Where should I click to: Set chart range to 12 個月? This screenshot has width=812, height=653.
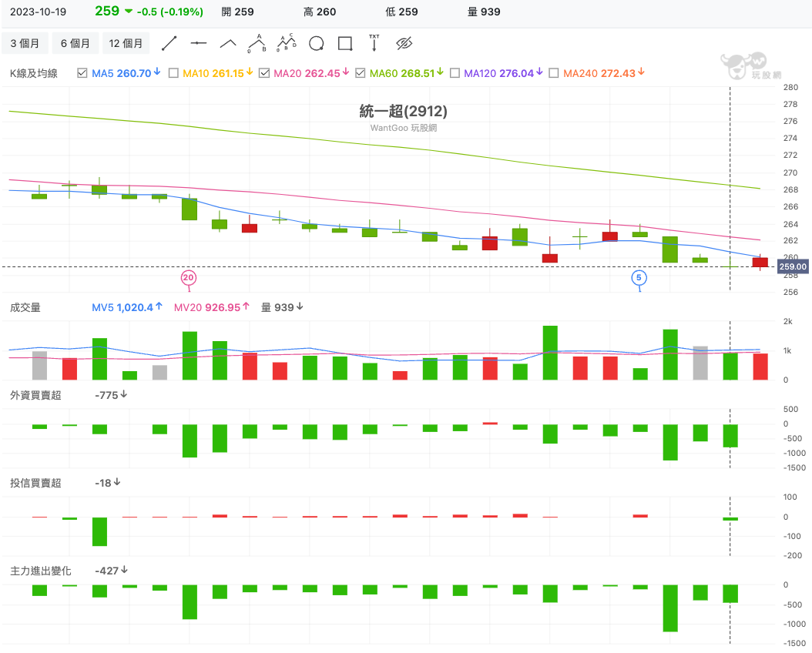tap(126, 44)
